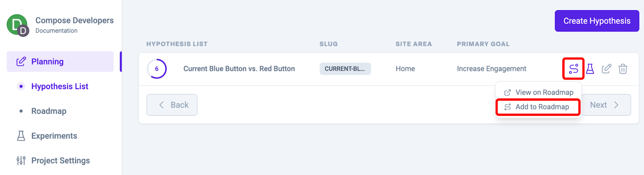644x175 pixels.
Task: Click the pencil edit icon for hypothesis
Action: (x=607, y=69)
